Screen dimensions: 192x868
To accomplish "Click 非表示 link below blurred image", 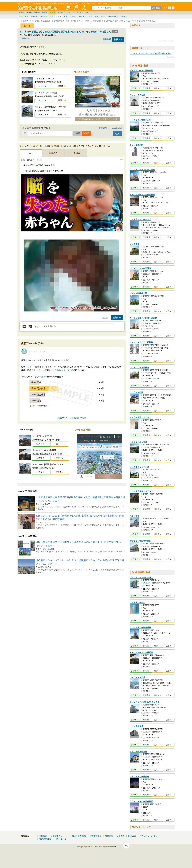I will 105,317.
